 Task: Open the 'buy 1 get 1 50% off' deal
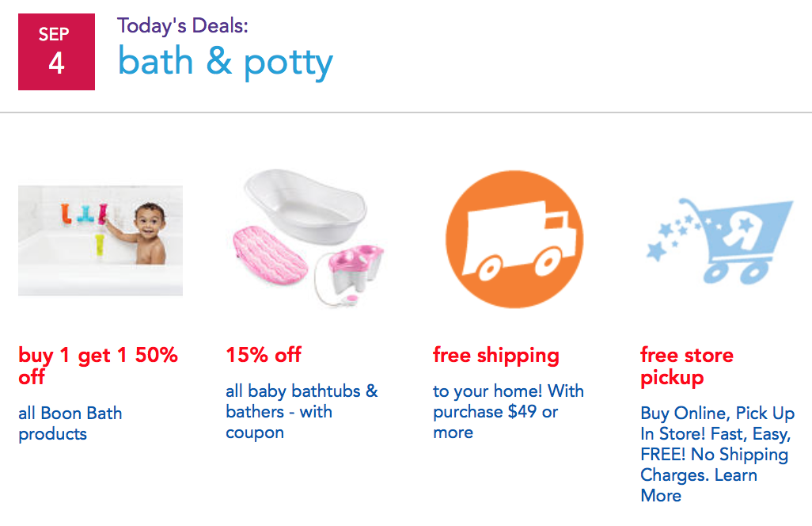(x=98, y=366)
